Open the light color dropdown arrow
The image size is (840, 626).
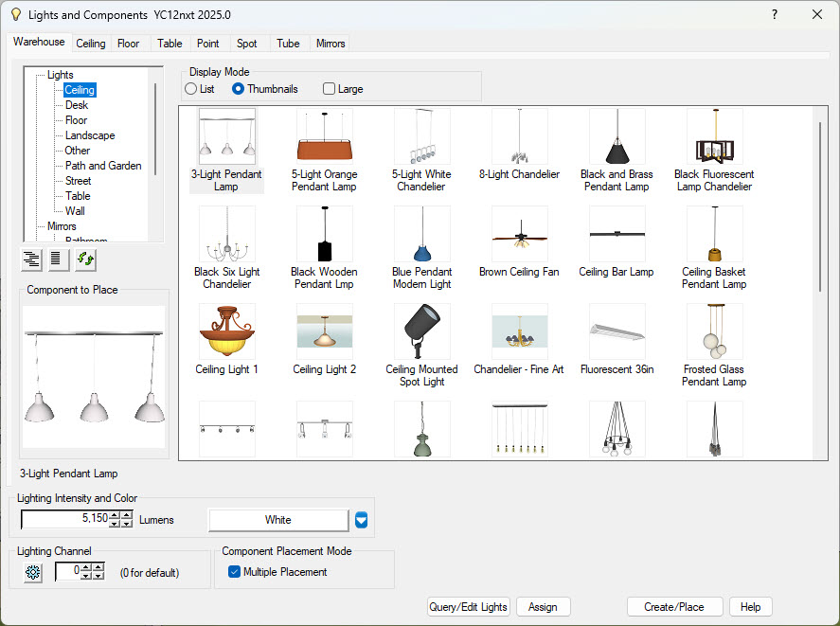pos(361,520)
